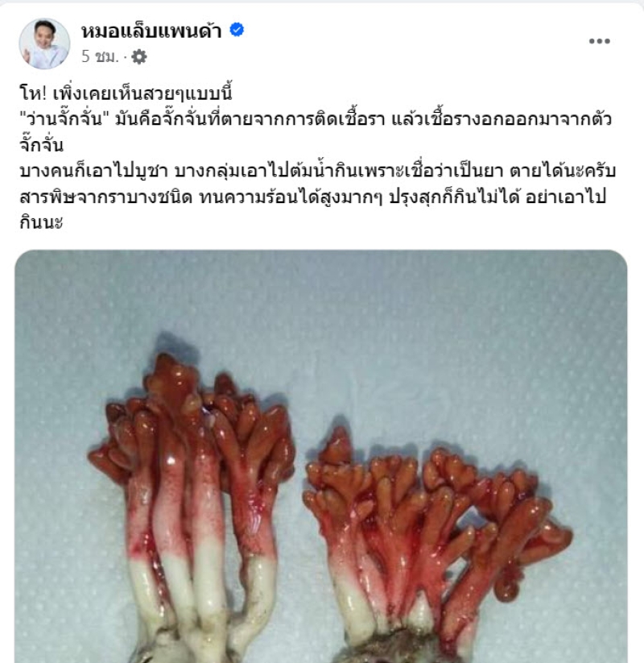Screen dimensions: 644x663
Task: Click the gear audience icon beside timestamp
Action: (x=139, y=56)
